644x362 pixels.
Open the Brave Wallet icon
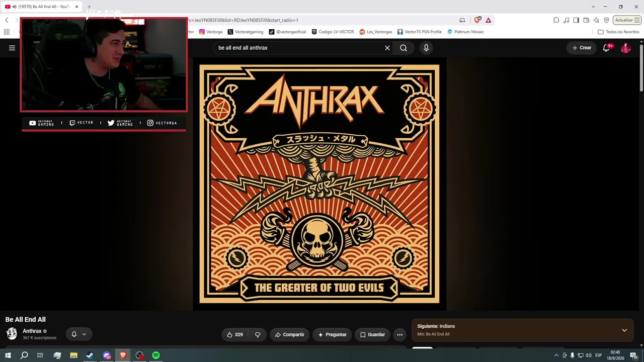pos(586,20)
